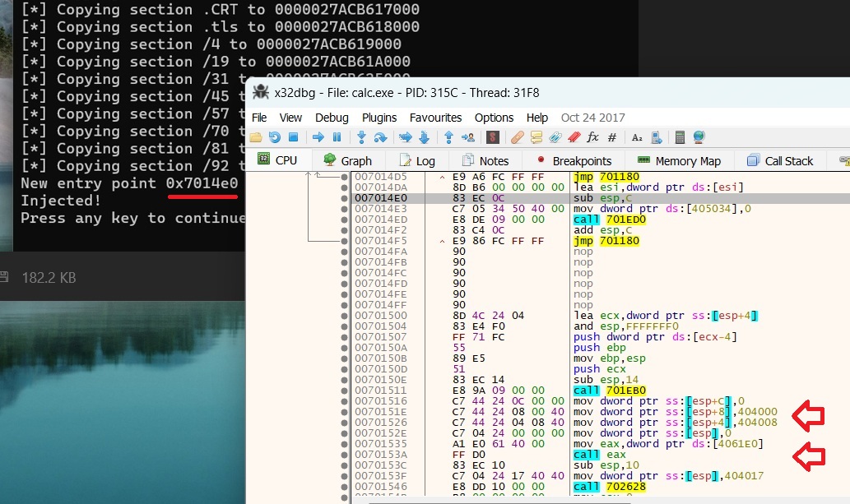
Task: Open the calculator tool icon
Action: click(x=680, y=137)
